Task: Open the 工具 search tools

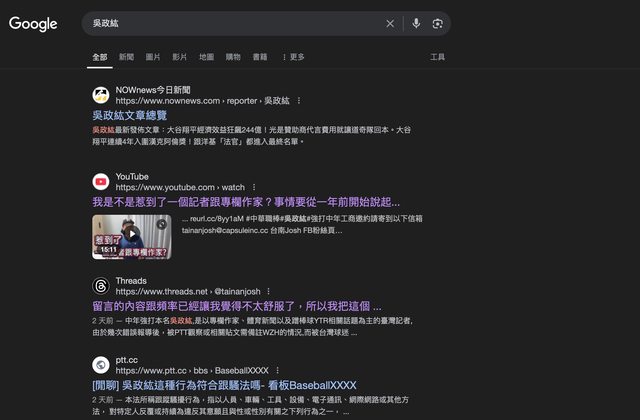Action: tap(437, 57)
